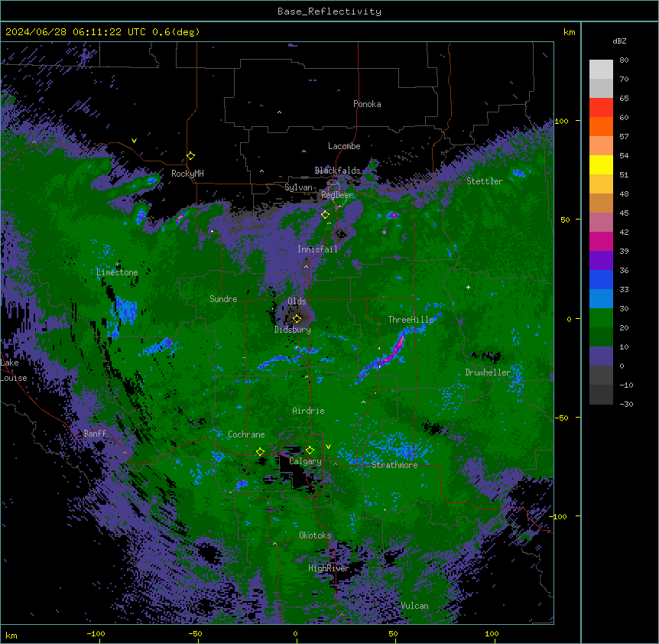Viewport: 659px width, 644px height.
Task: Pick the magenta 42 dBZ legend swatch
Action: (601, 241)
